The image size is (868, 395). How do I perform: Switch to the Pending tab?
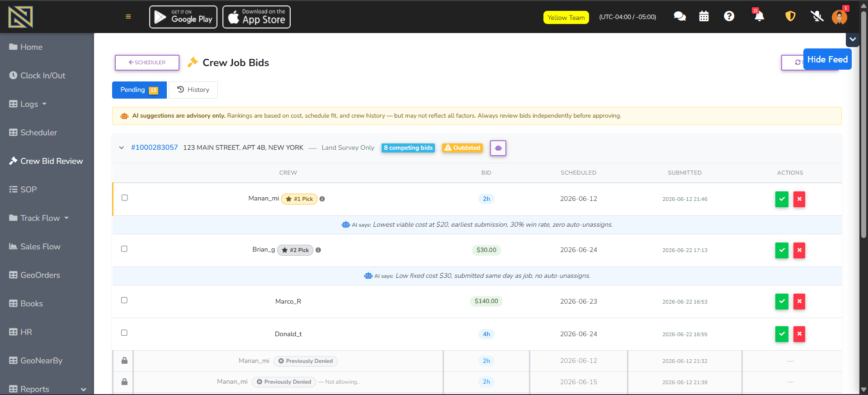tap(139, 90)
